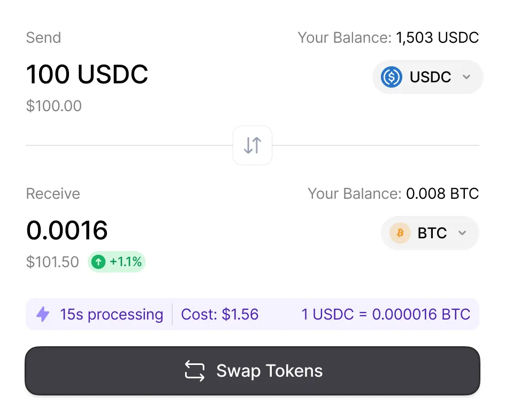Screen dimensions: 505x420
Task: Click the 0.0016 receive amount field
Action: pos(67,230)
